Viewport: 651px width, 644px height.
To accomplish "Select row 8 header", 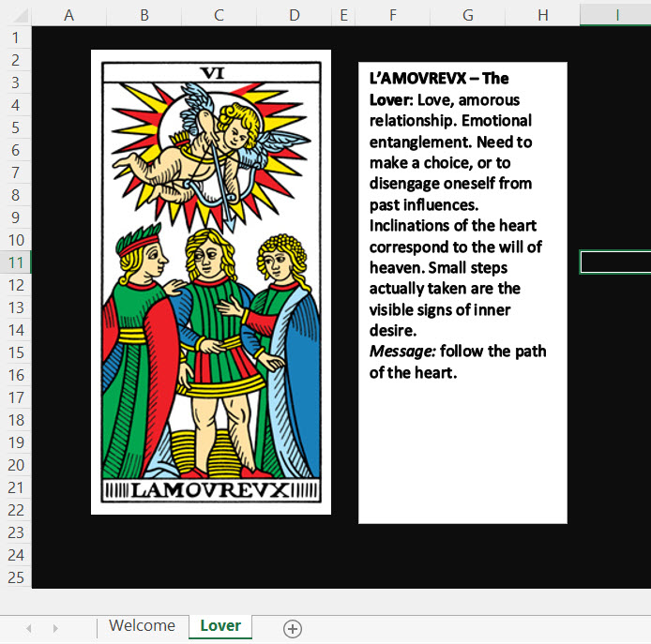I will [16, 195].
